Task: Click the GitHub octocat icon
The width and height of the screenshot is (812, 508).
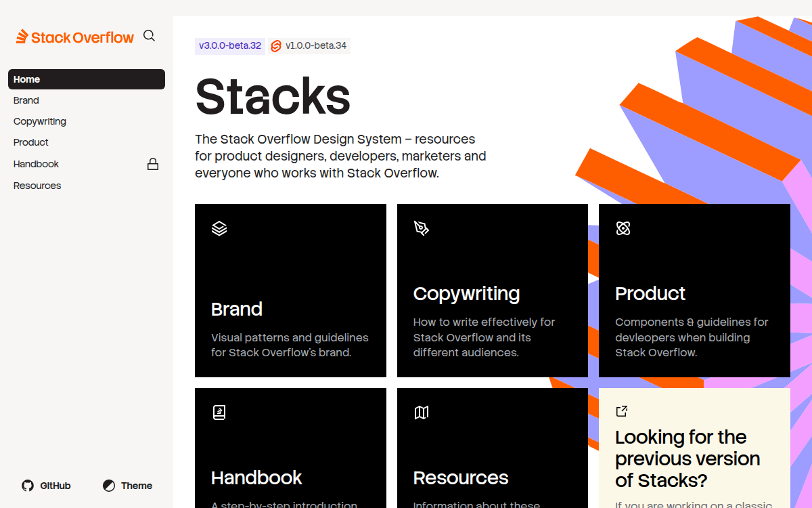Action: pyautogui.click(x=28, y=486)
